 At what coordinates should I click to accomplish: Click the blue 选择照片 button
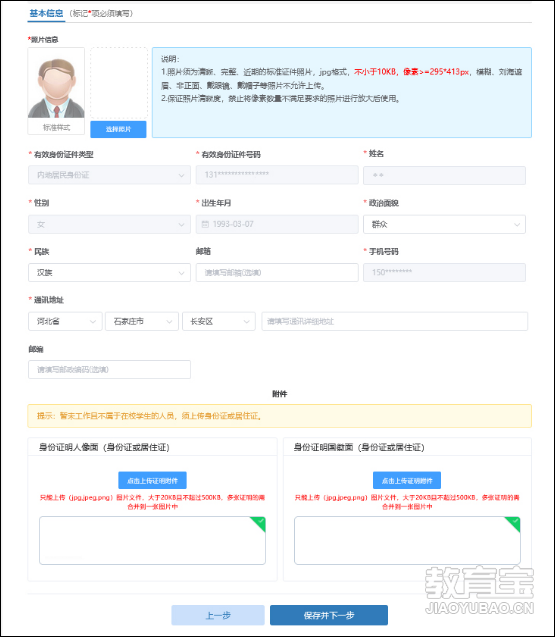point(118,129)
